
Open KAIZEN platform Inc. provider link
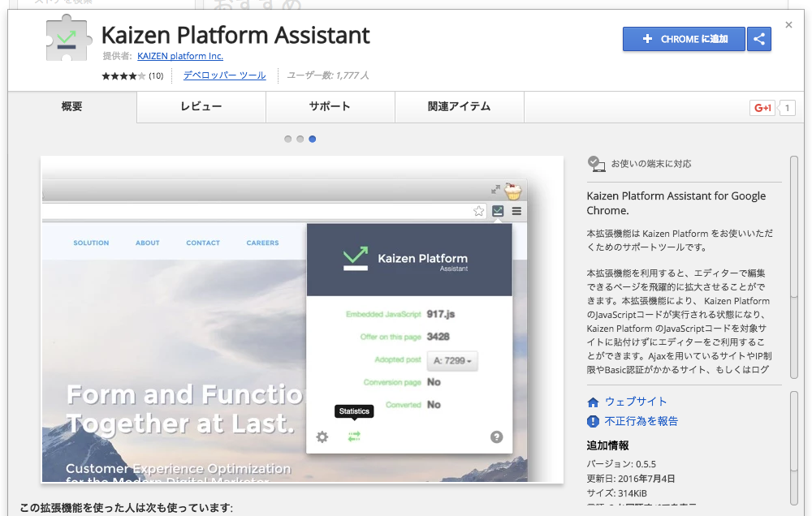click(x=180, y=56)
